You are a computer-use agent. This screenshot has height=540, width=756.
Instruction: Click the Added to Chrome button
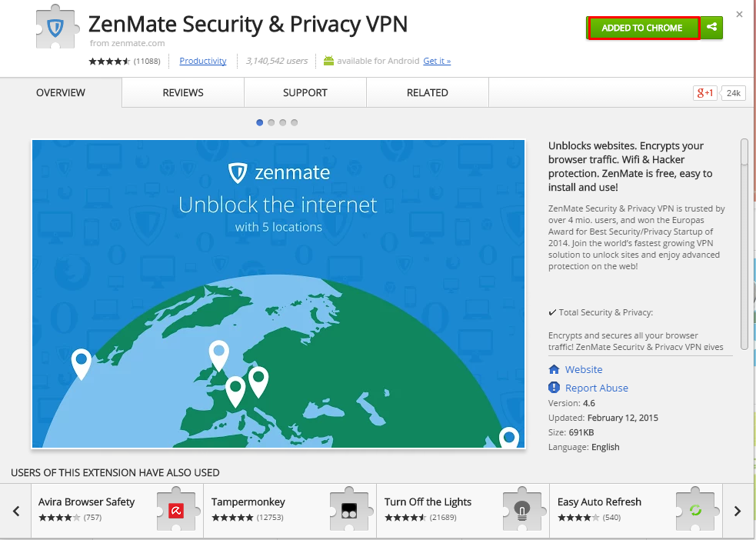pos(643,28)
